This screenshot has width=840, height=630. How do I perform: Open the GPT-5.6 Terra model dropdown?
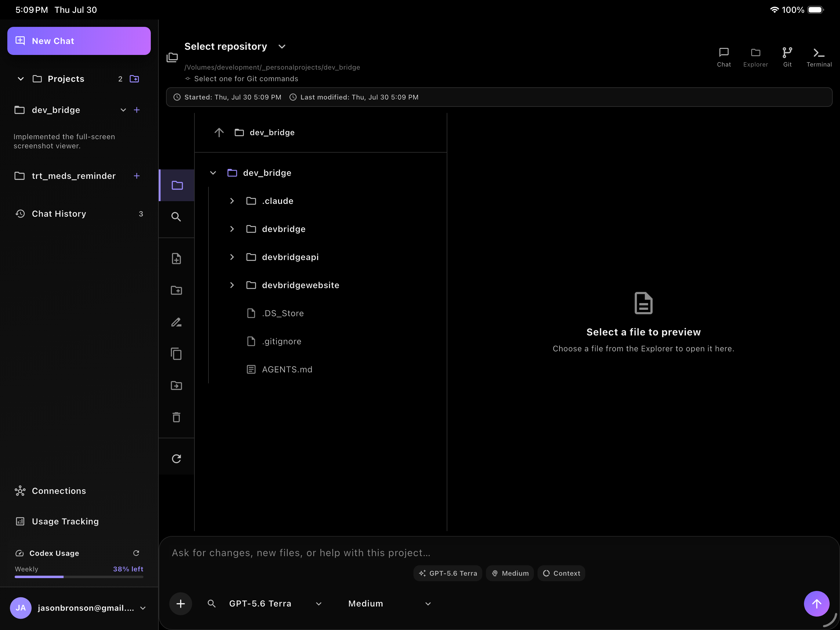[276, 603]
